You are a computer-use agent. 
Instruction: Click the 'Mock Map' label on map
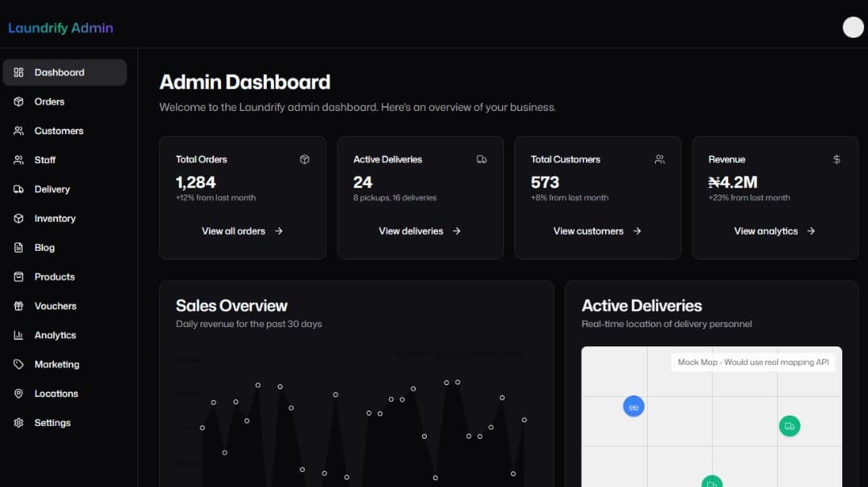point(753,362)
